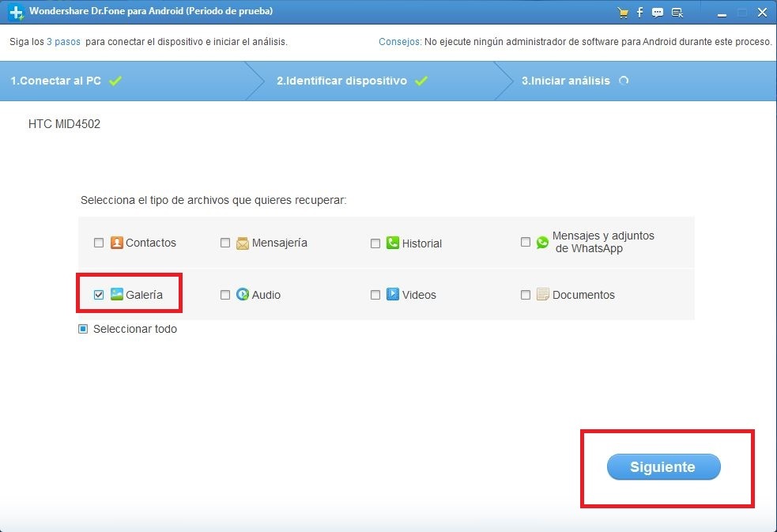Minimize the Dr.Fone window
Image resolution: width=777 pixels, height=532 pixels.
(x=722, y=13)
